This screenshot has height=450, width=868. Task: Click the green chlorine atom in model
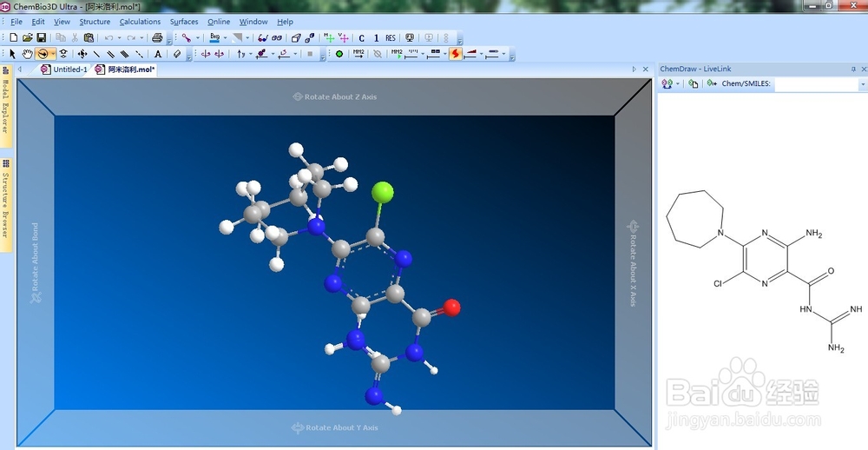[x=383, y=192]
